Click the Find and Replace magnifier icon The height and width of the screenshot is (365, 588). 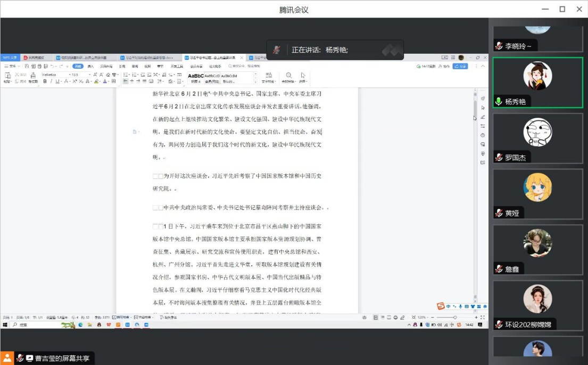[289, 76]
